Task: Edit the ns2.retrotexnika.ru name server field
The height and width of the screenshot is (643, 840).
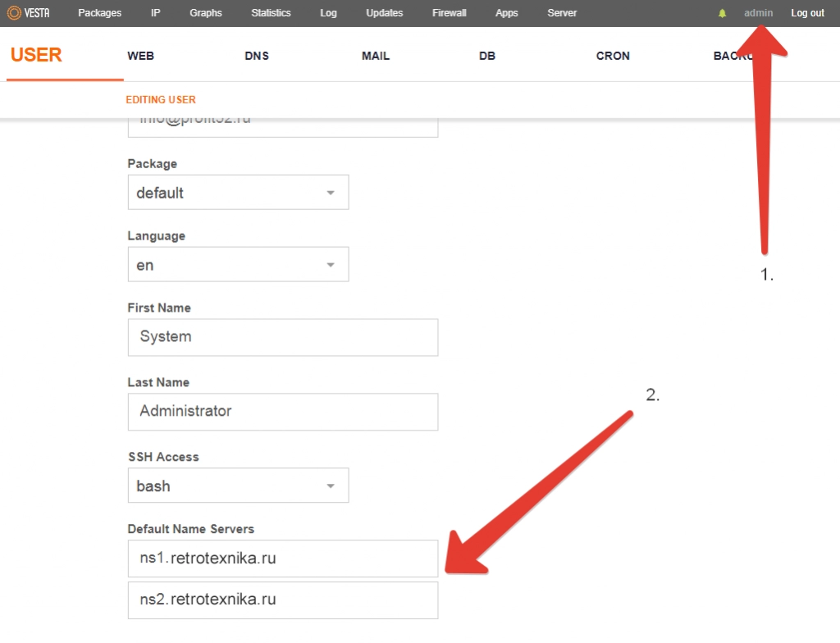Action: pos(282,600)
